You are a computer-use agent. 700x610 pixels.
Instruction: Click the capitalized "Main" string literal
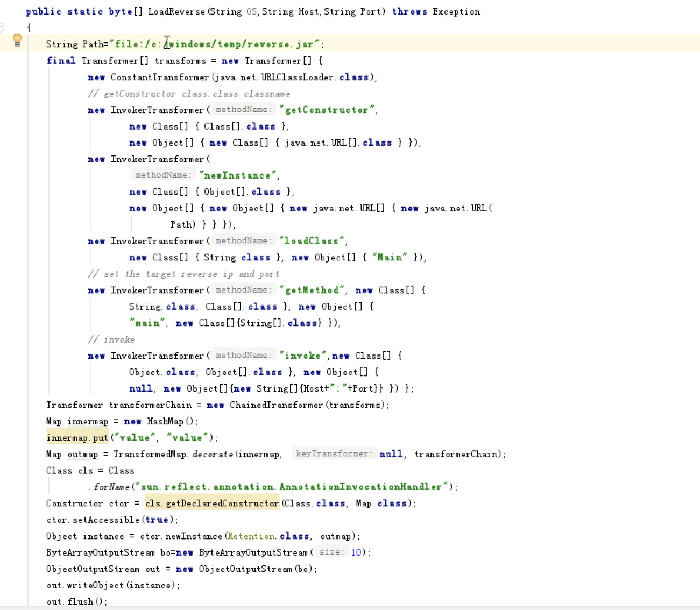coord(390,258)
